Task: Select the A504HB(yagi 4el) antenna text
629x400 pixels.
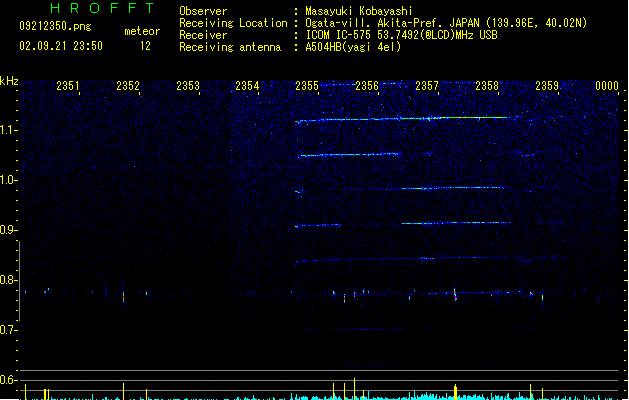Action: pyautogui.click(x=353, y=47)
